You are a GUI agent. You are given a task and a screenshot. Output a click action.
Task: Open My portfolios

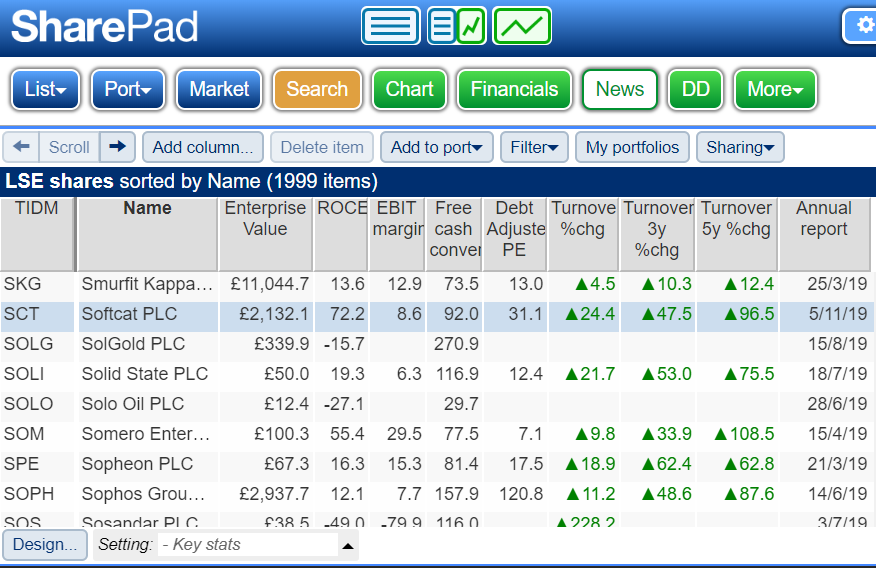point(632,147)
